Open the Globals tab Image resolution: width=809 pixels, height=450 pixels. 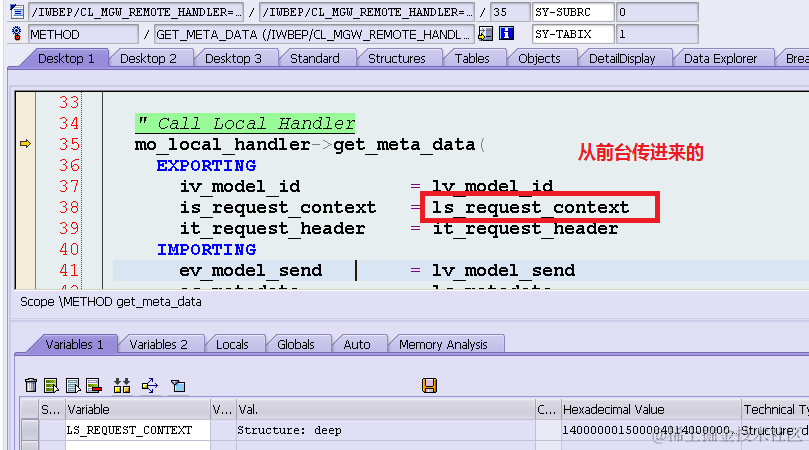pos(296,344)
